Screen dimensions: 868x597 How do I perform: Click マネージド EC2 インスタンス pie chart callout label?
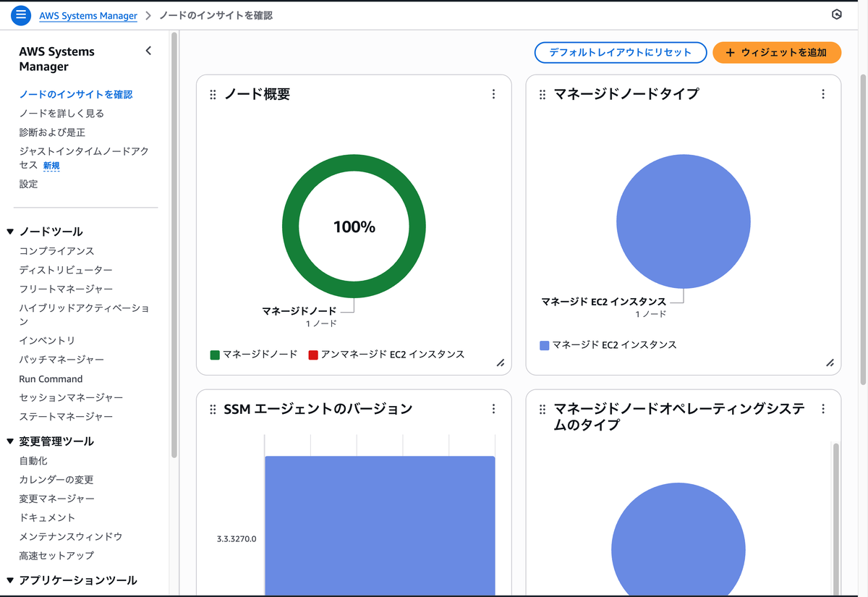[x=604, y=308]
